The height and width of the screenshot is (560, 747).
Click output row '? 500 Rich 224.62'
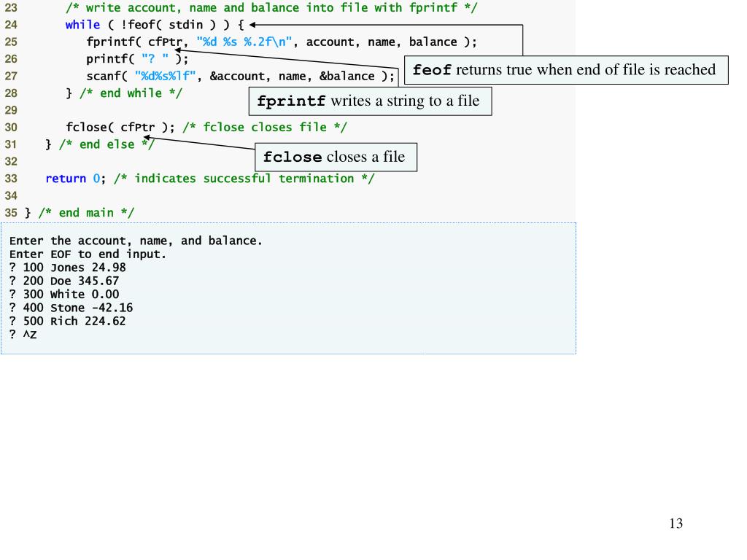[68, 321]
